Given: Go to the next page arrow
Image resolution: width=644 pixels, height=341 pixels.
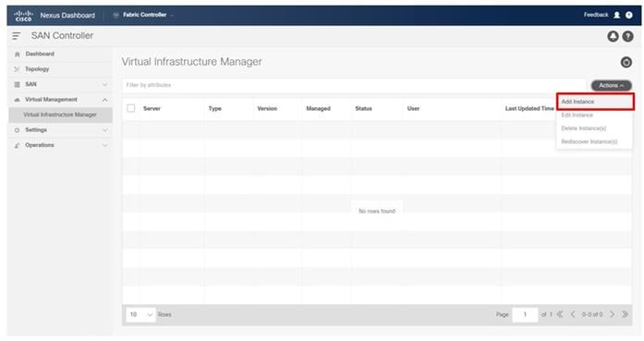Looking at the screenshot, I should (612, 314).
